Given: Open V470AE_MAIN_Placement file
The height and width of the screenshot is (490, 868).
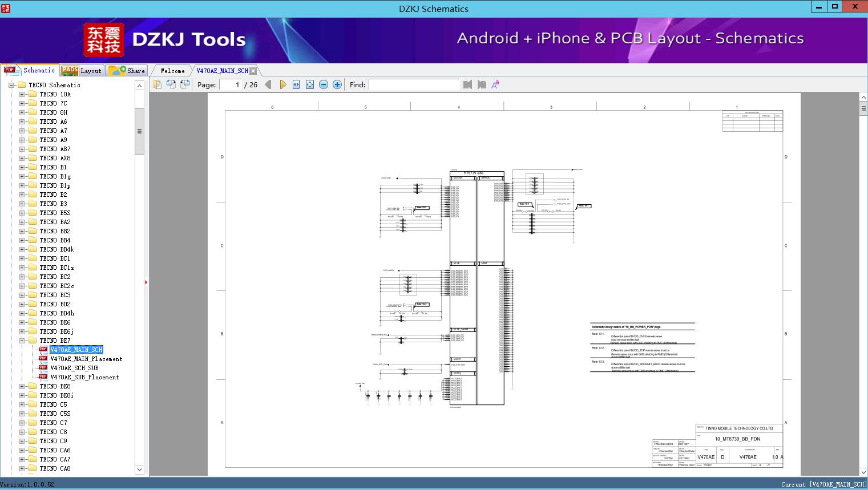Looking at the screenshot, I should (86, 359).
